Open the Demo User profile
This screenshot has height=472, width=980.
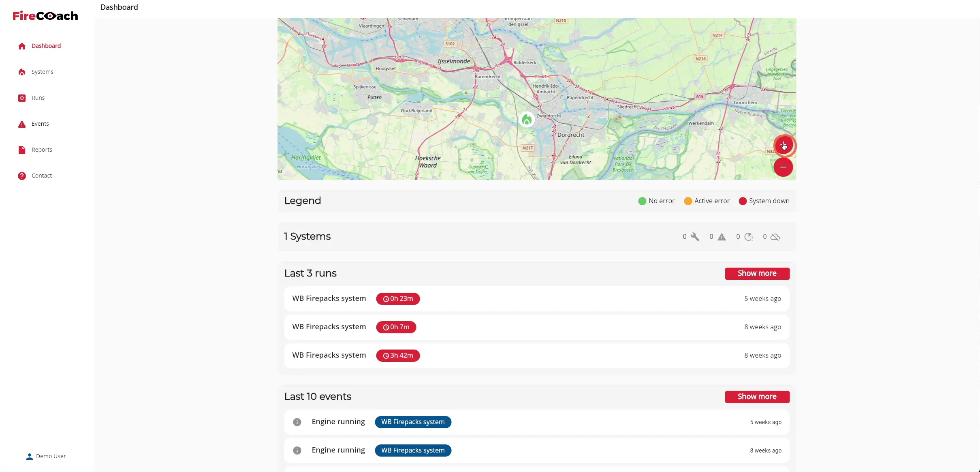51,456
